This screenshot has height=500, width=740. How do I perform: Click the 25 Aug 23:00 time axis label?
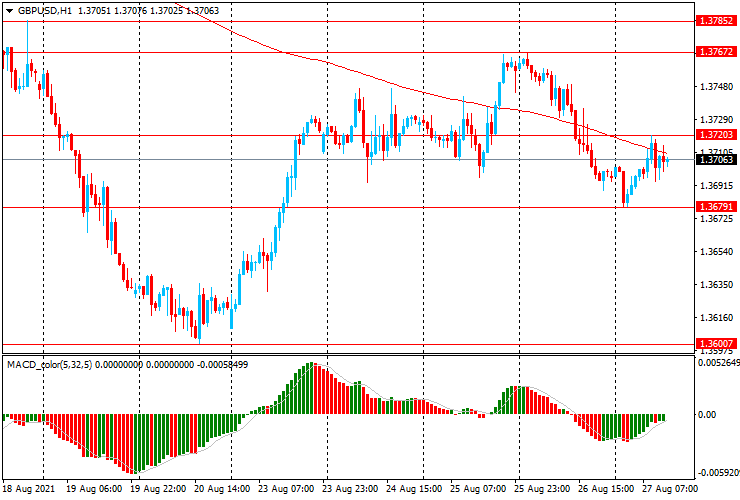click(542, 488)
